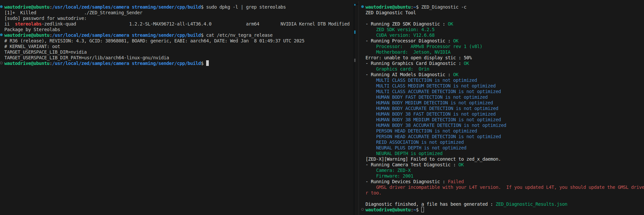This screenshot has height=215, width=644.
Task: Click '[1]+ Killed ./ZED_Streaming_Sender' line
Action: click(x=73, y=13)
